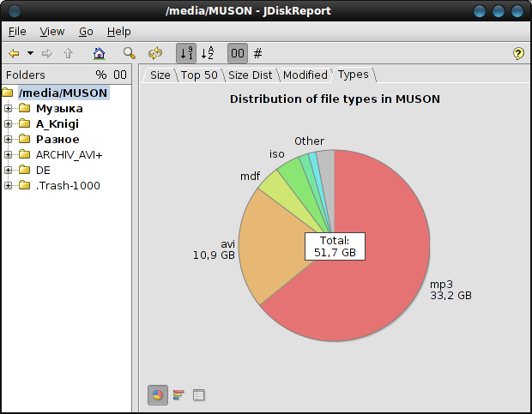Go back using the left arrow icon
532x414 pixels.
tap(15, 53)
